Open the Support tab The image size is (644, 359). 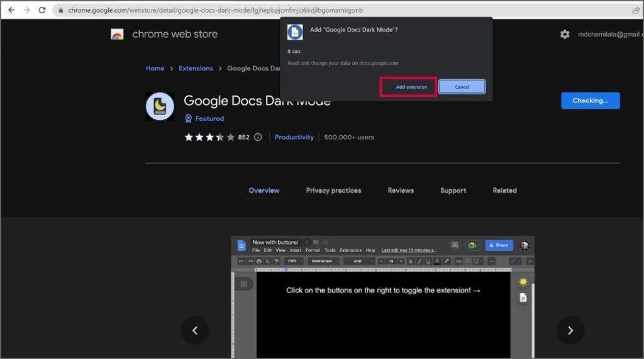[x=453, y=191]
